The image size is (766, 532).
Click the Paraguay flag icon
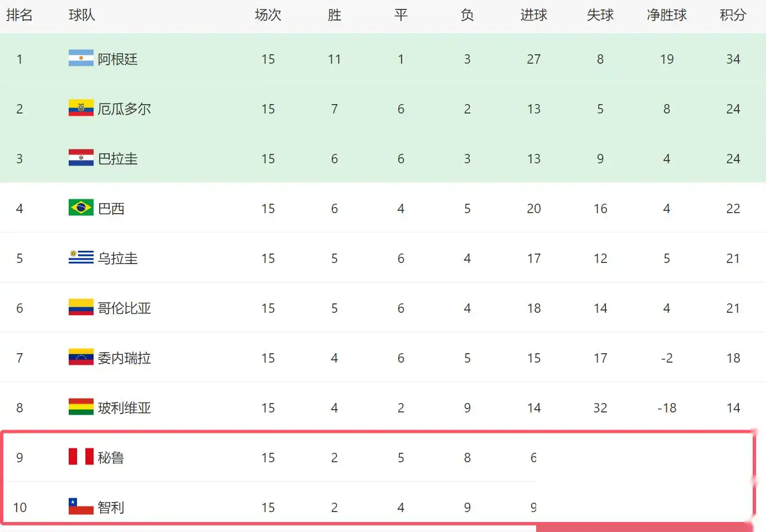(x=81, y=158)
